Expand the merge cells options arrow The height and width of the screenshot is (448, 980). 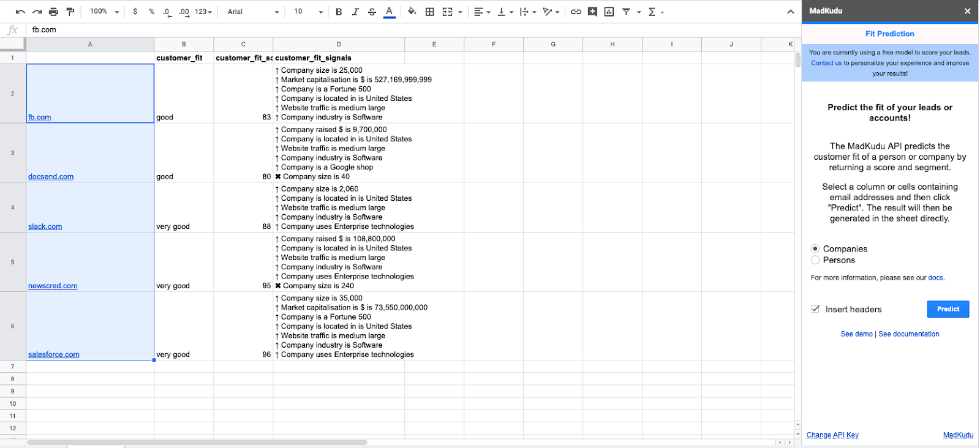coord(460,12)
